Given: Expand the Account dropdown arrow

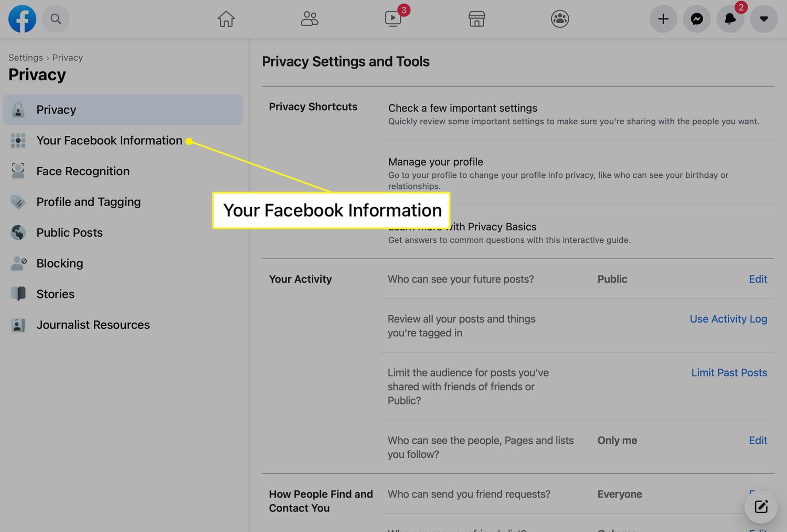Looking at the screenshot, I should (764, 19).
